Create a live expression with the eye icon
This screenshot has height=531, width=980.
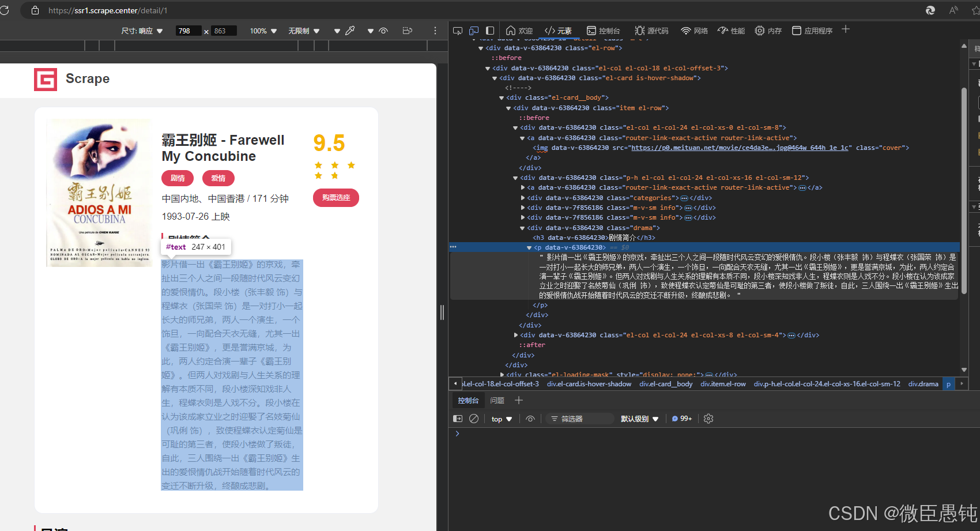(530, 419)
